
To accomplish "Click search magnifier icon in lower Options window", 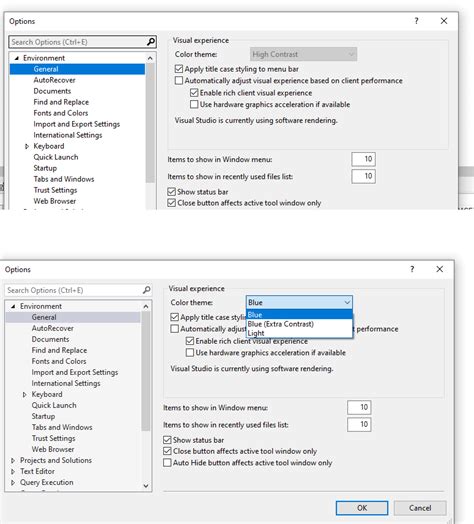I will [146, 290].
